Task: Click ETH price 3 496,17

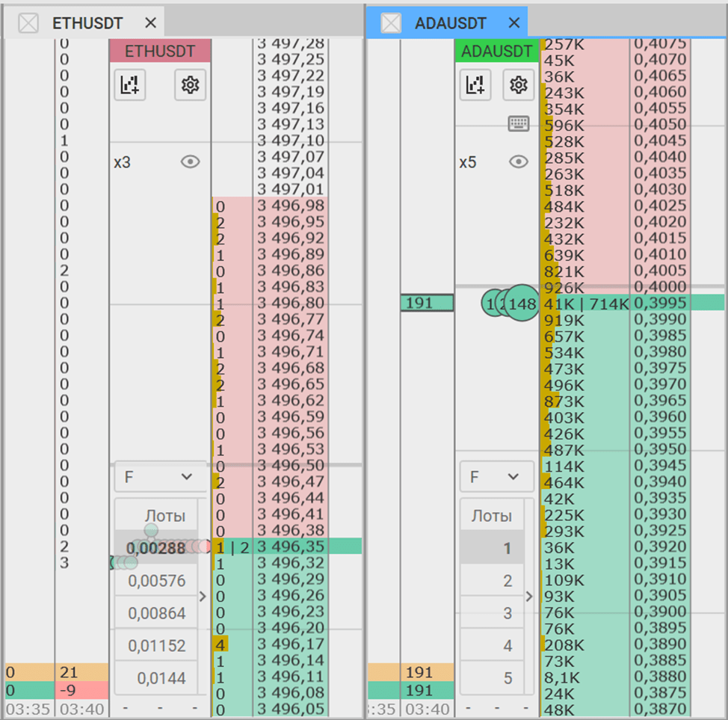Action: click(x=291, y=644)
